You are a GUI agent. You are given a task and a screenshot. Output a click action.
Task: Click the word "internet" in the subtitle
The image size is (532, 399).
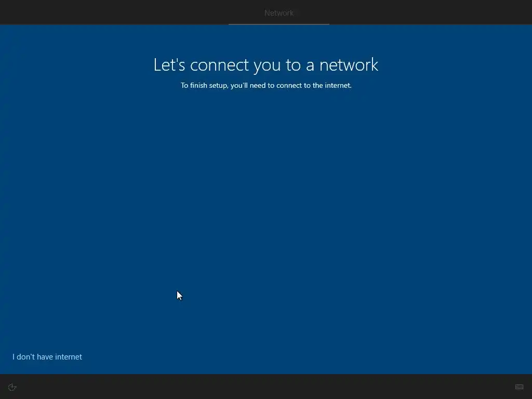pos(338,86)
